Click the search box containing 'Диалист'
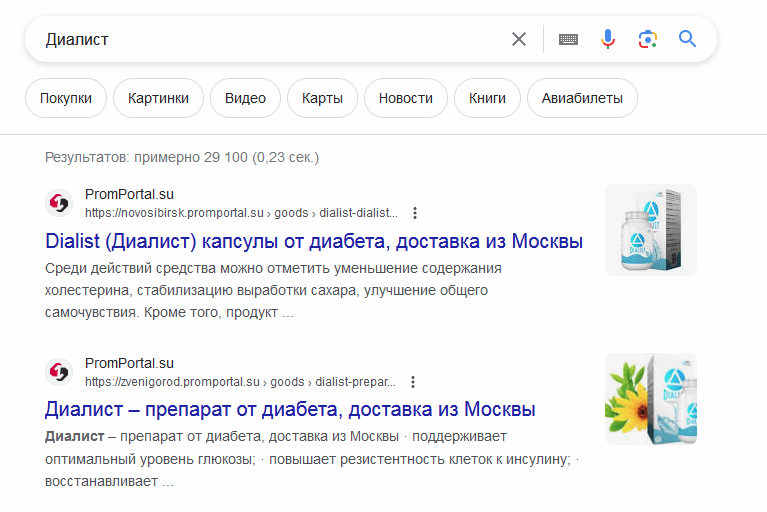Screen dimensions: 767x512 (270, 40)
